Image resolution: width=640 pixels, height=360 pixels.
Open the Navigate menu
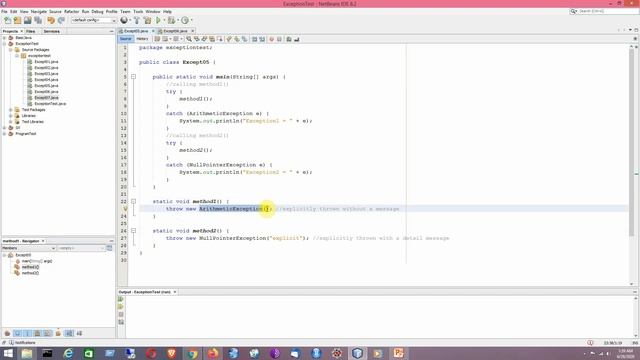pos(39,11)
